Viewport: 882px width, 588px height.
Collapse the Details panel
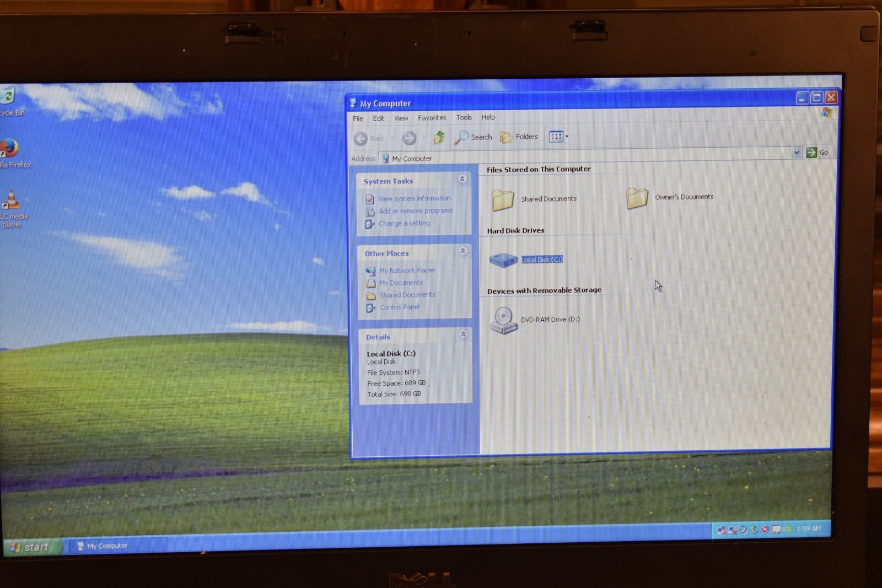click(464, 335)
